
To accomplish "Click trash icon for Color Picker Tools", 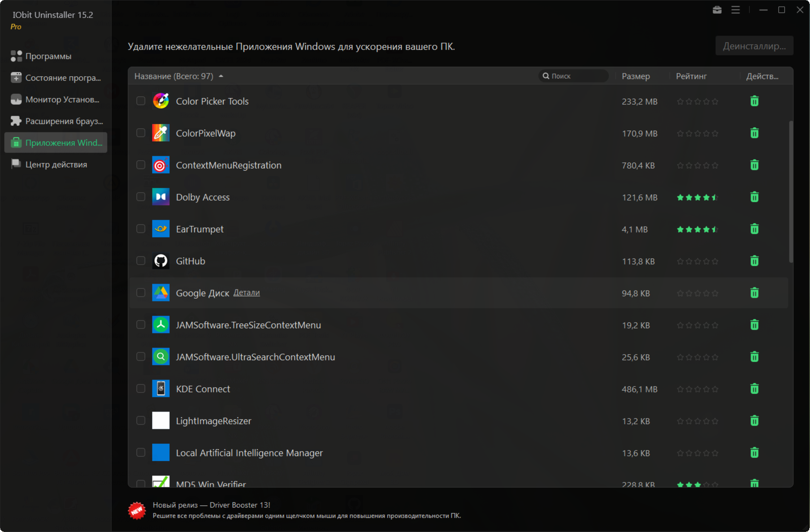I will (754, 101).
